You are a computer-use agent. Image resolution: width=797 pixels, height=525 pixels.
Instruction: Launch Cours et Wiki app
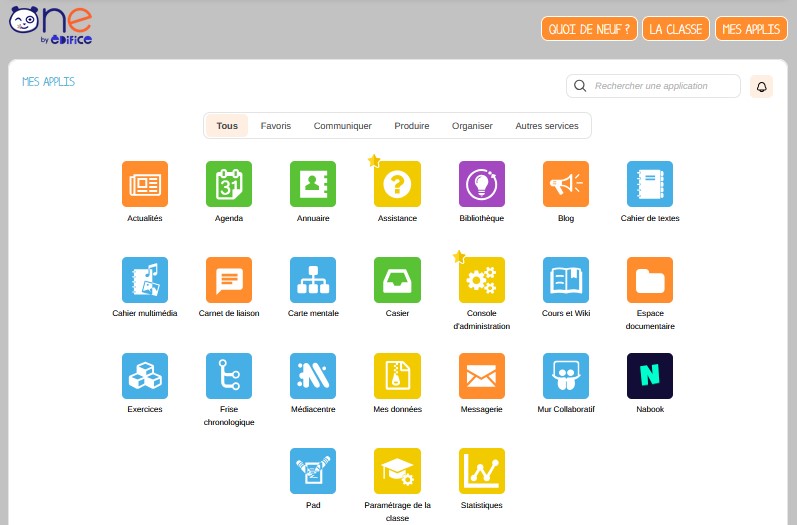pos(566,280)
